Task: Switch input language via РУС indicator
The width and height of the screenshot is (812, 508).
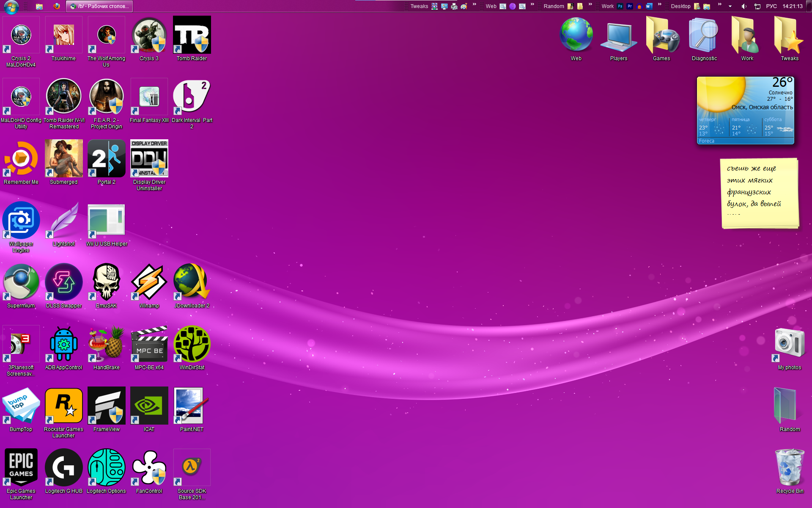Action: pyautogui.click(x=771, y=6)
